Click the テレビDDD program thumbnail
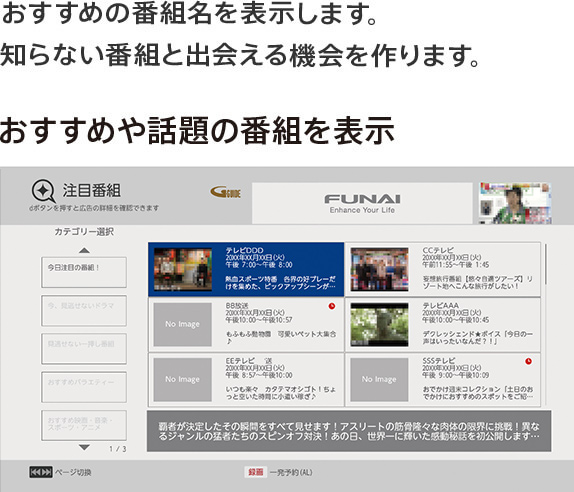Image resolution: width=574 pixels, height=492 pixels. click(183, 269)
